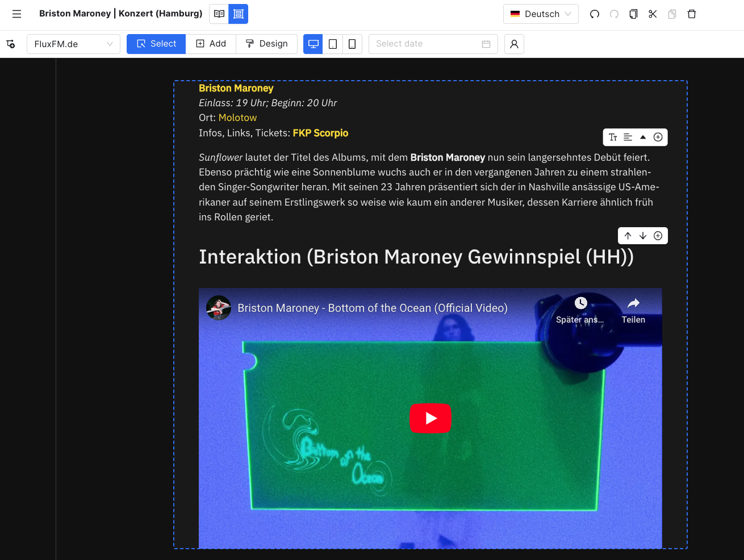Click the text alignment icon in block toolbar
Viewport: 744px width, 560px height.
pos(628,137)
